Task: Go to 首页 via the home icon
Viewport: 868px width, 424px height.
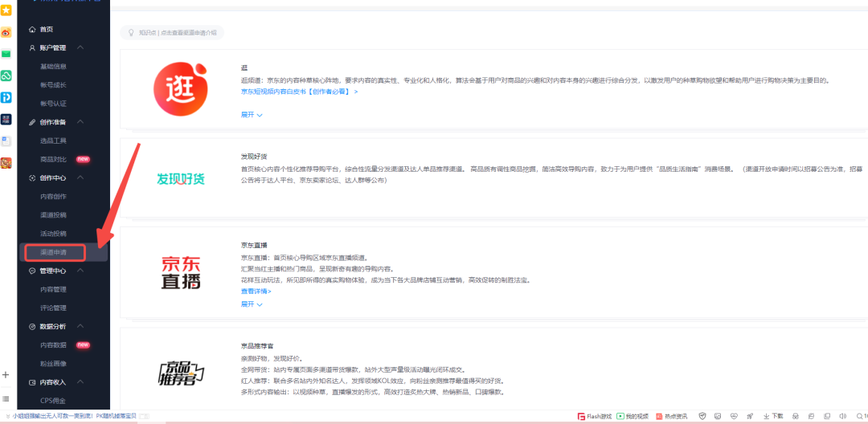Action: 41,29
